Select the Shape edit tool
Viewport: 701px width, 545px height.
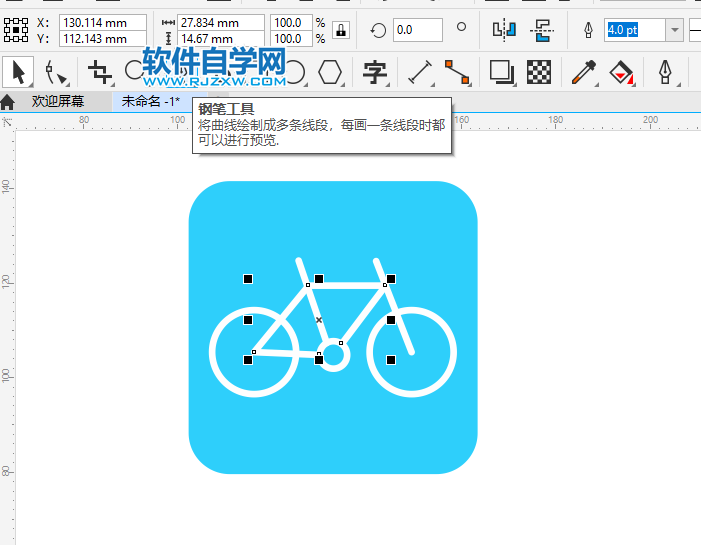pyautogui.click(x=56, y=73)
